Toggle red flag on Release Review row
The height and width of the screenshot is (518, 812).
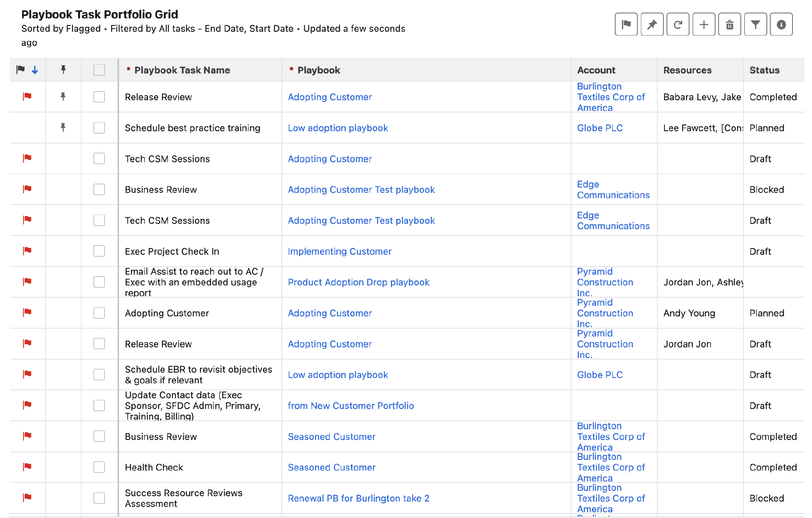(27, 96)
